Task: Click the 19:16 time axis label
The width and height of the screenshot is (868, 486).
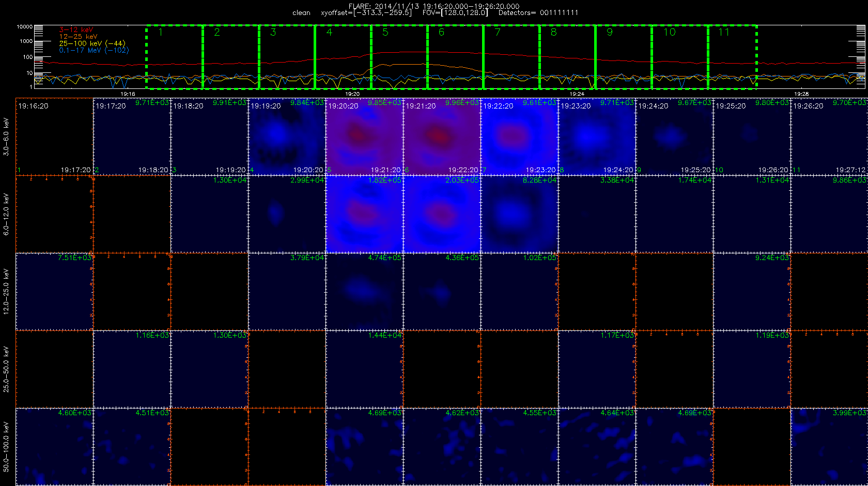Action: 128,94
